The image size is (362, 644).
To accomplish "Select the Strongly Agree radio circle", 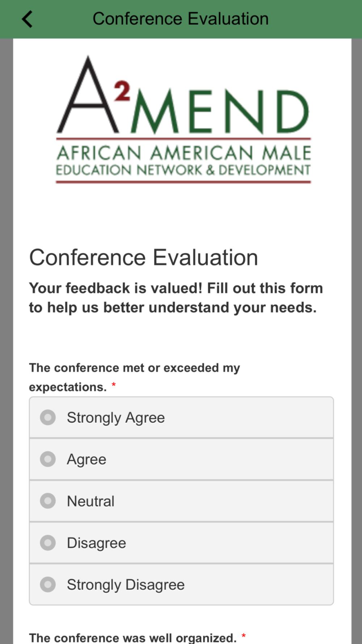I will tap(48, 417).
